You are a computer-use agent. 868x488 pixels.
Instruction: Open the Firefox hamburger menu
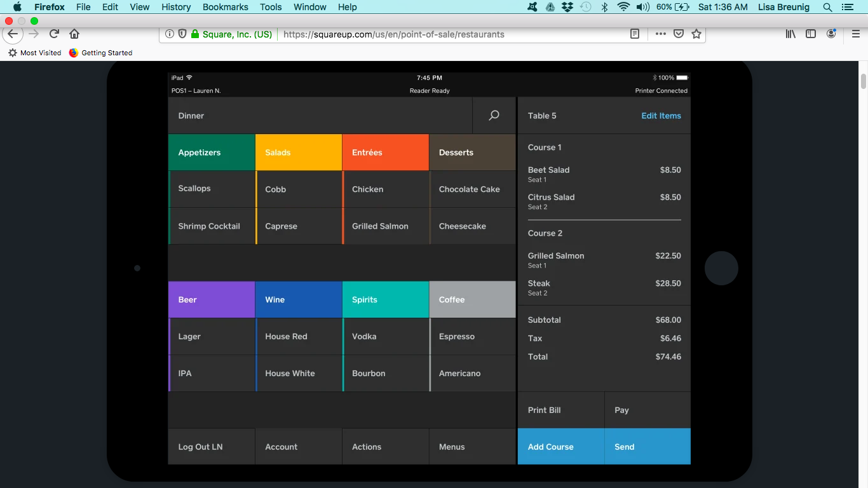pos(855,34)
